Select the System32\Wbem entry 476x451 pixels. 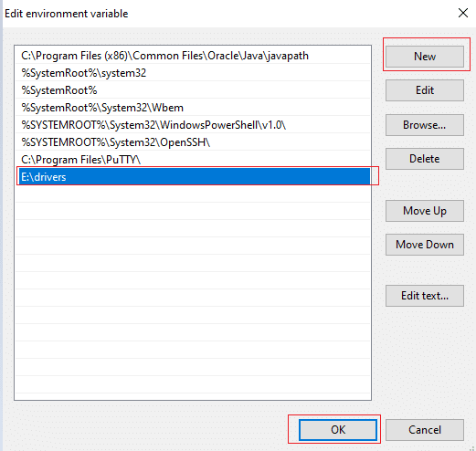[193, 108]
